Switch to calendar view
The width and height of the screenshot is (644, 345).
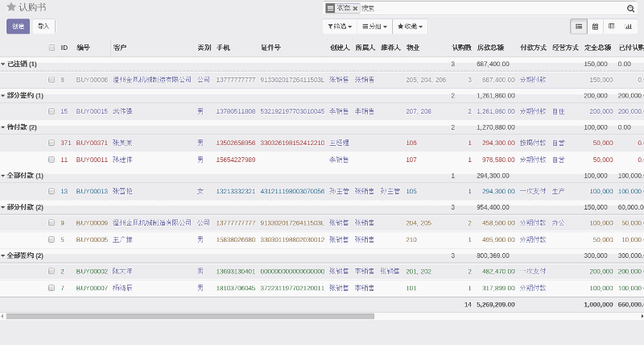(595, 27)
